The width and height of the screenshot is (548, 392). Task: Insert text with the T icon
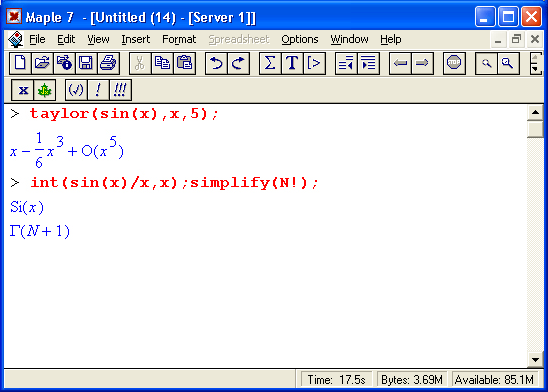pyautogui.click(x=292, y=63)
